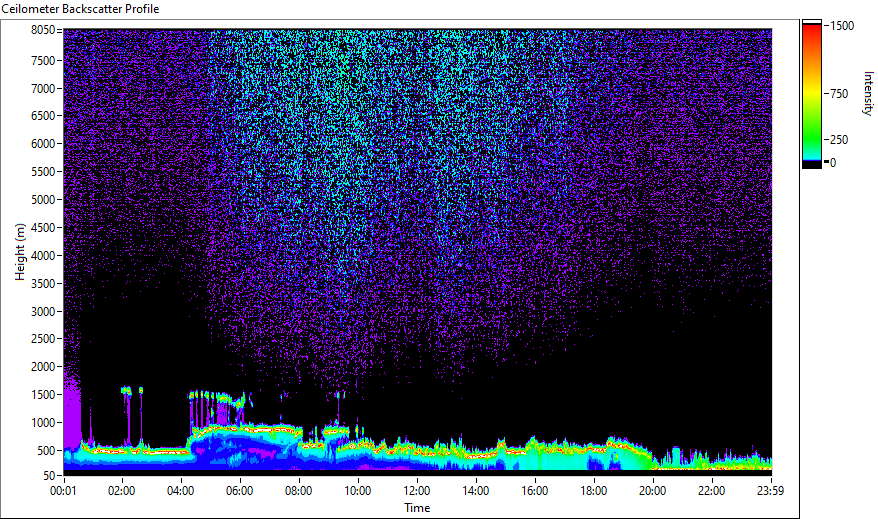Select the 1500 intensity scale label
The width and height of the screenshot is (878, 519).
842,25
